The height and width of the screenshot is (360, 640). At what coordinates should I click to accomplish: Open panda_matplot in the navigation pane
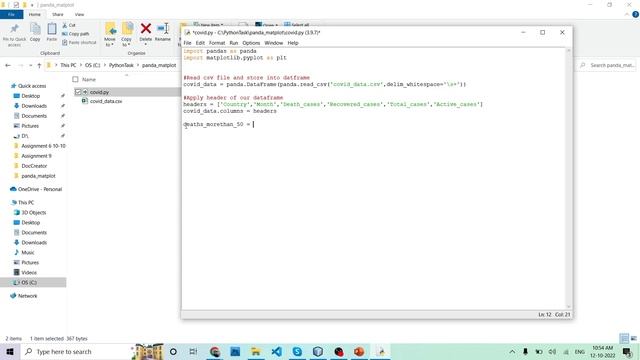pos(38,176)
